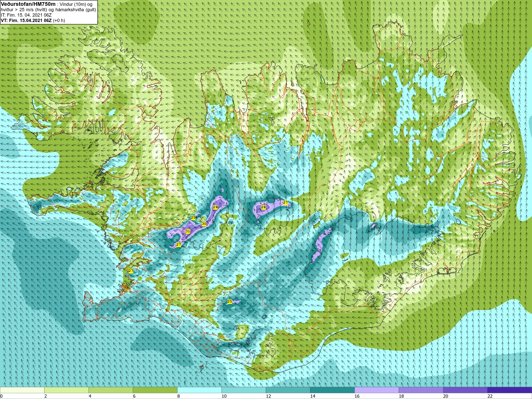Click the scale value 16 under the colour bar
The width and height of the screenshot is (532, 399).
click(x=357, y=396)
